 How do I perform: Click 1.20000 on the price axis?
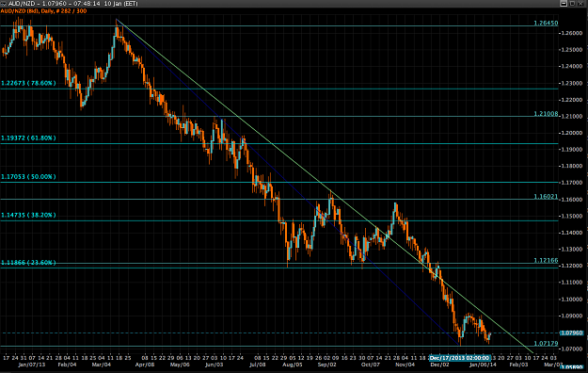571,133
